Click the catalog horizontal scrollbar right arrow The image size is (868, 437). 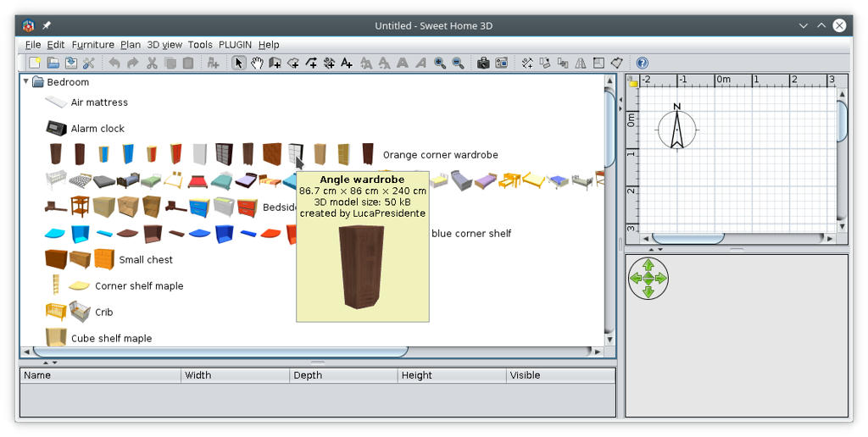click(598, 351)
